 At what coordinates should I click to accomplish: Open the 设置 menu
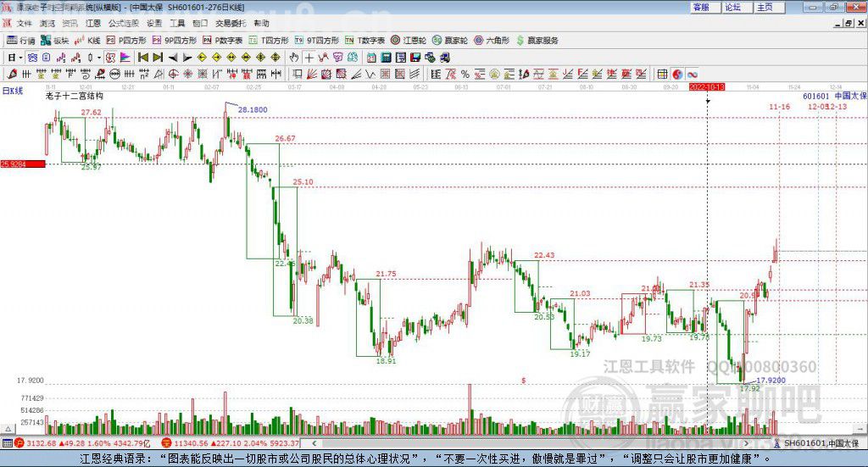(154, 23)
